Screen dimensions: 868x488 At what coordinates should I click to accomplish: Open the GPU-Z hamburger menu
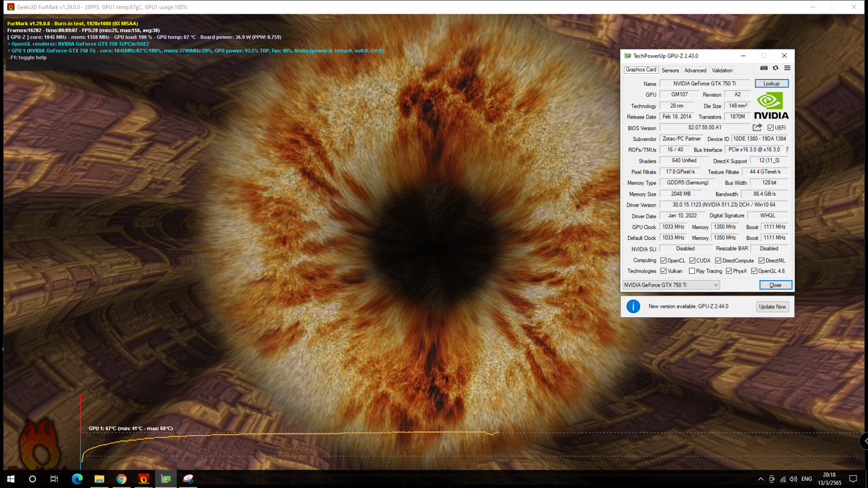tap(787, 68)
